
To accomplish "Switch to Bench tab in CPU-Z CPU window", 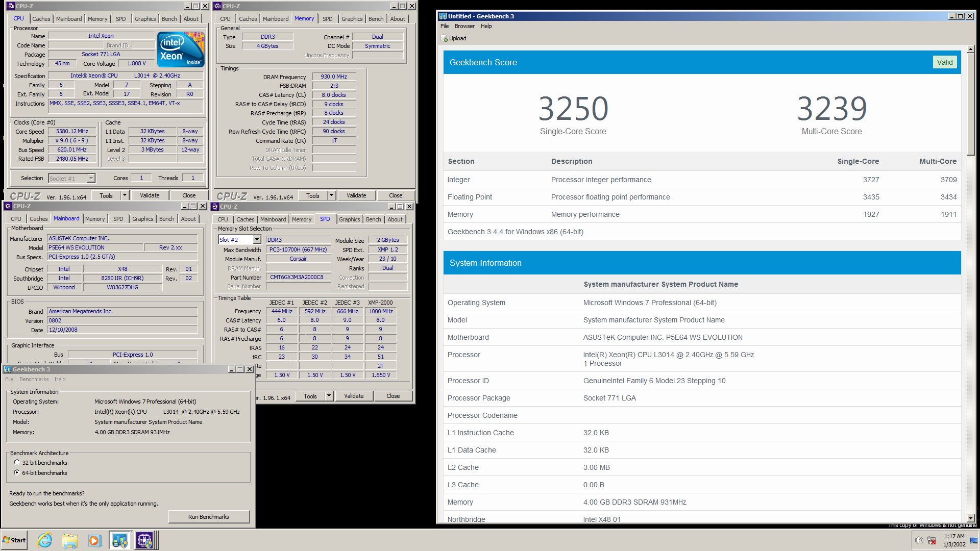I will pos(169,19).
